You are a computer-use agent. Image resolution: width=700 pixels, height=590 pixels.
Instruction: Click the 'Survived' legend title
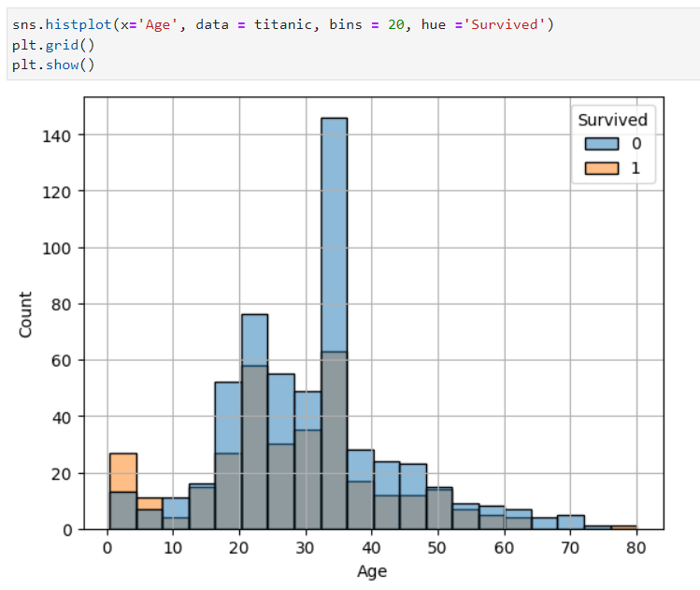coord(612,120)
